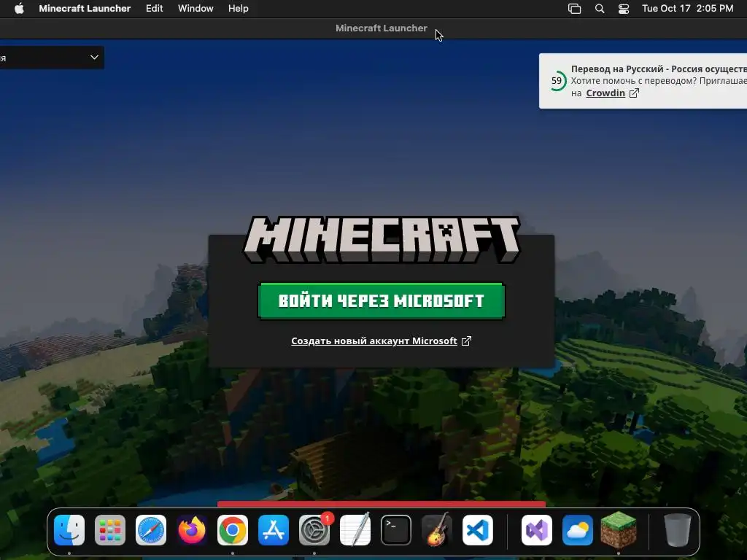747x560 pixels.
Task: Open the Edit menu
Action: point(155,9)
